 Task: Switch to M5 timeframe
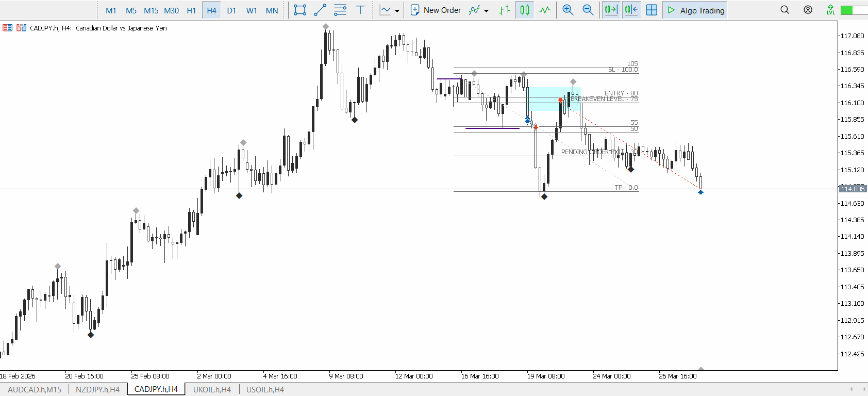[131, 10]
